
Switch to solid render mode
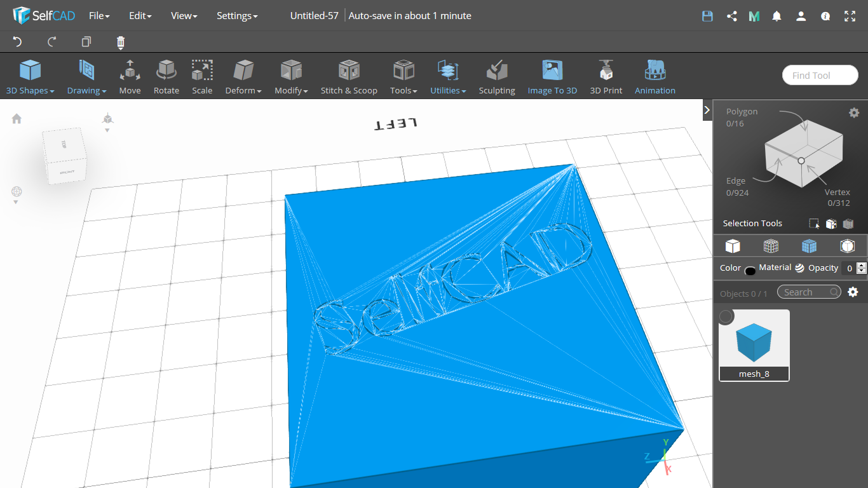pyautogui.click(x=733, y=246)
